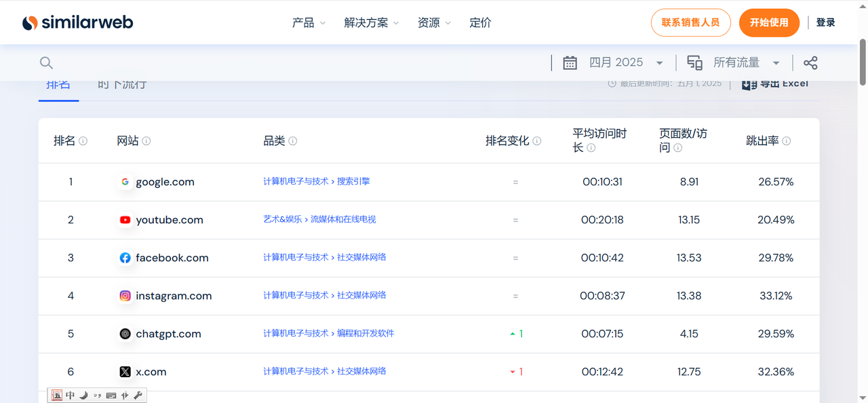This screenshot has height=403, width=868.
Task: Open the google.com link
Action: 165,182
